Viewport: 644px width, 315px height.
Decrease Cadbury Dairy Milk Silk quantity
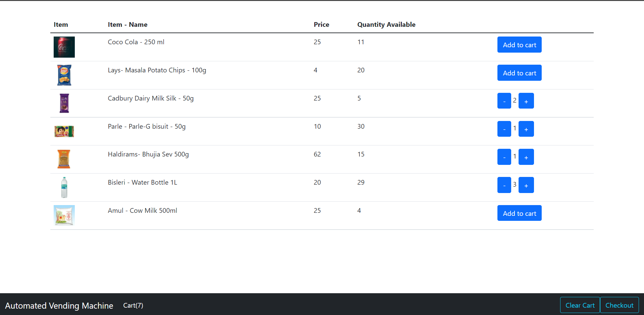504,101
